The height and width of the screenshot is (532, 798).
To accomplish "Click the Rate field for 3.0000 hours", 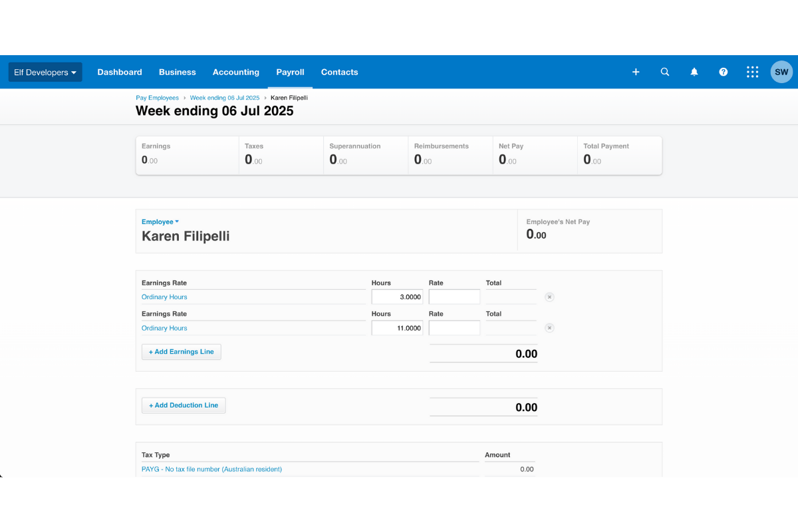I will (454, 297).
